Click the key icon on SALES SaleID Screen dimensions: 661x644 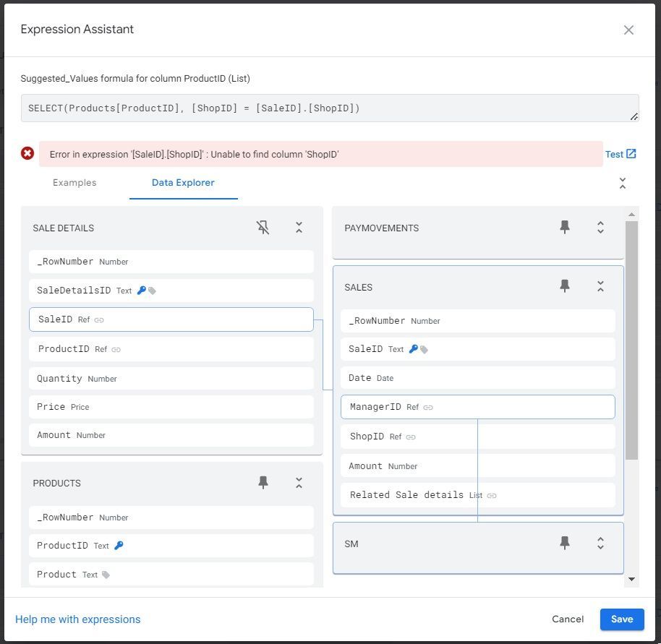pos(414,349)
